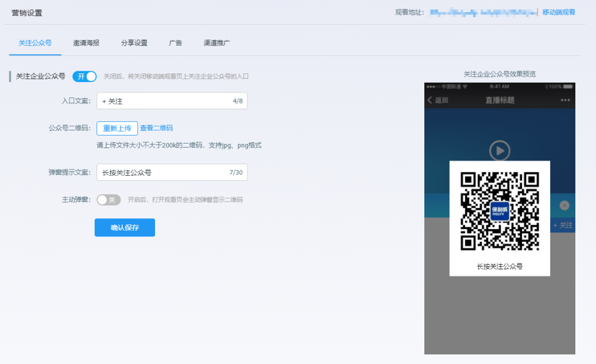Click the play button in phone preview
The width and height of the screenshot is (596, 364).
[500, 151]
